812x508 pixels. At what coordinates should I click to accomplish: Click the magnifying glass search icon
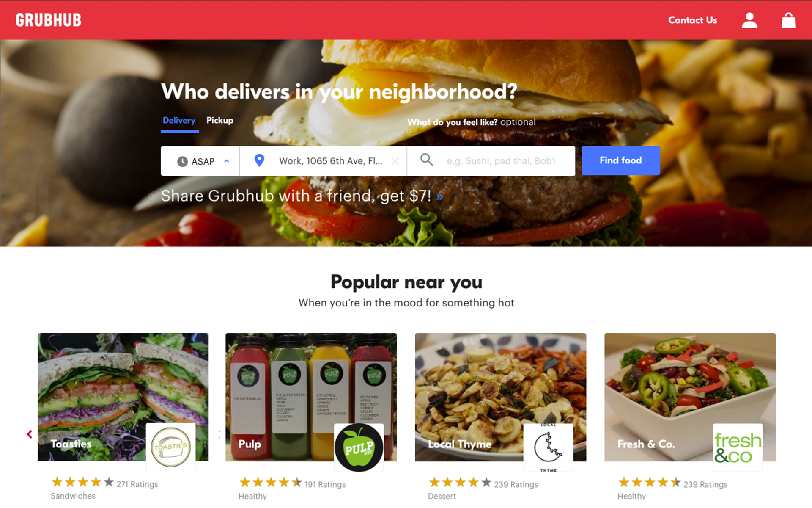426,160
